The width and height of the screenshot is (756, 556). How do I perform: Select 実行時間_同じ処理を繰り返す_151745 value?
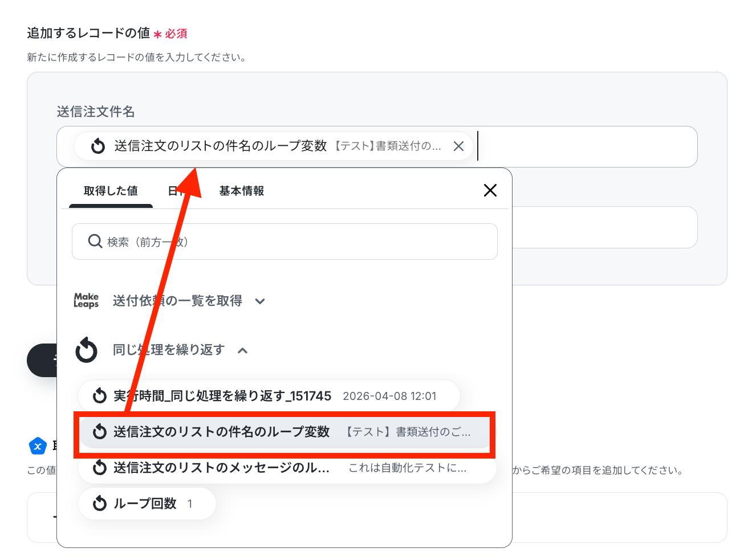click(x=269, y=396)
